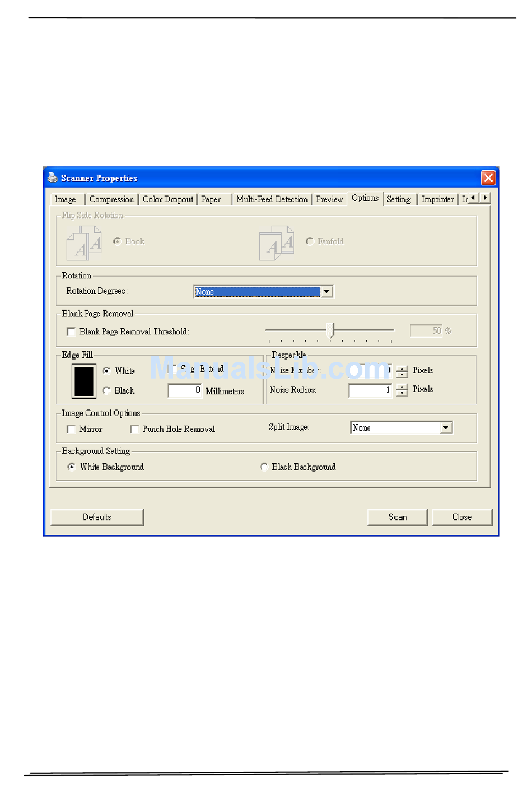532x797 pixels.
Task: Click the Fanfold flip-side rotation icon
Action: pos(277,243)
